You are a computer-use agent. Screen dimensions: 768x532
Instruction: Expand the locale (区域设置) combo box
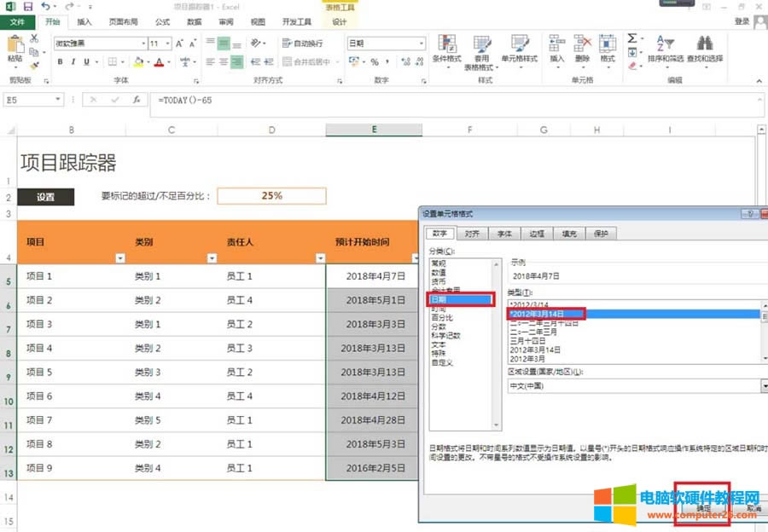tap(763, 385)
